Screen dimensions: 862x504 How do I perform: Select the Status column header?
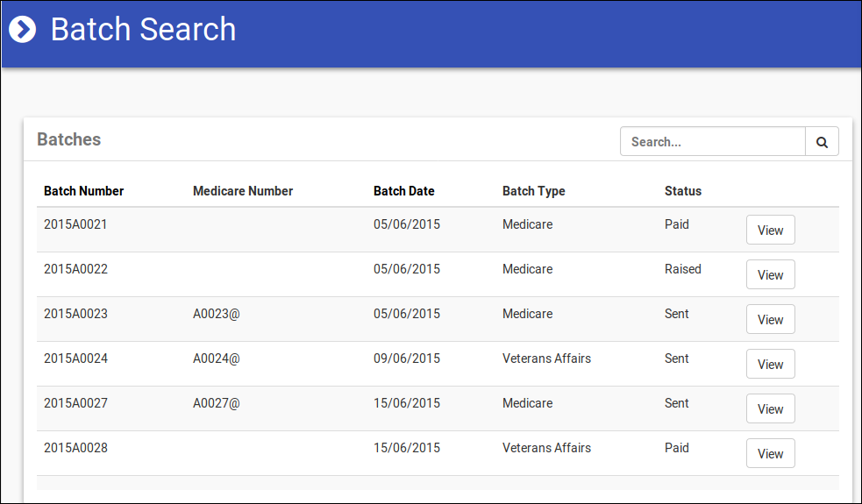(x=682, y=191)
